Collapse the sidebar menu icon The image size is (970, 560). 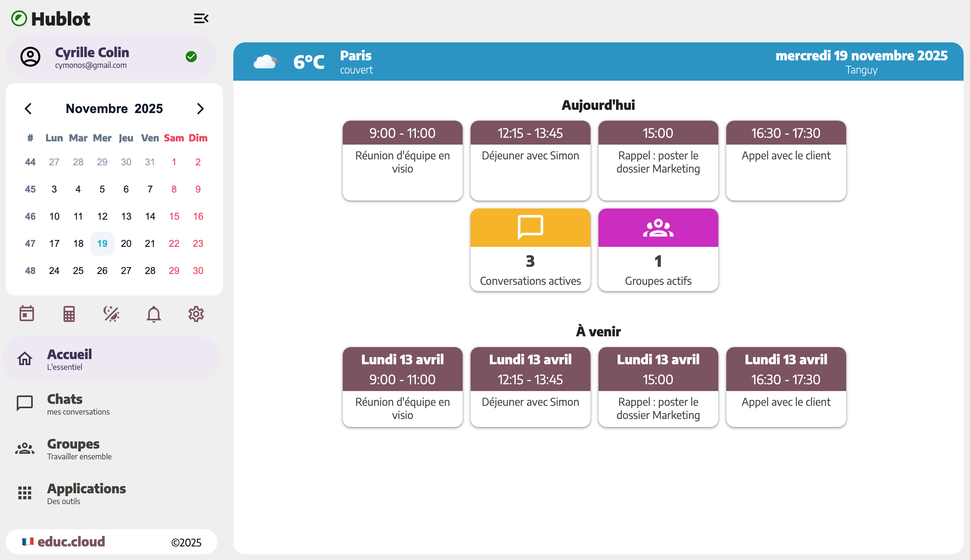(201, 18)
